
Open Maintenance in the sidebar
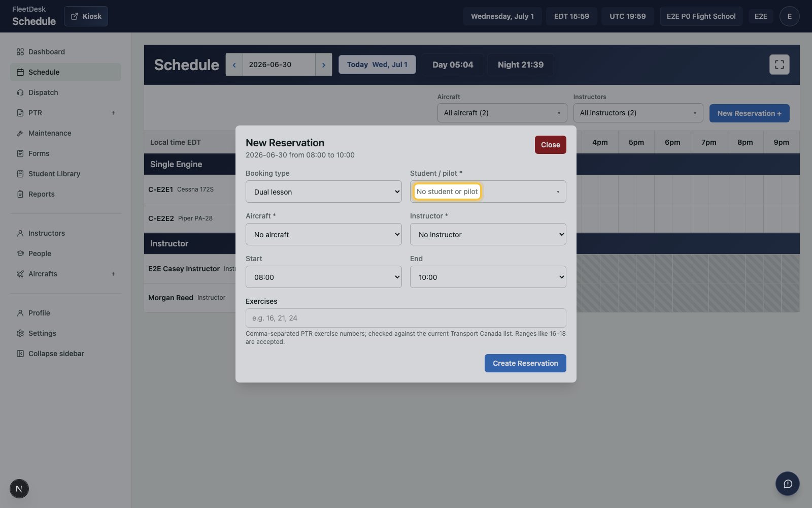(65, 133)
